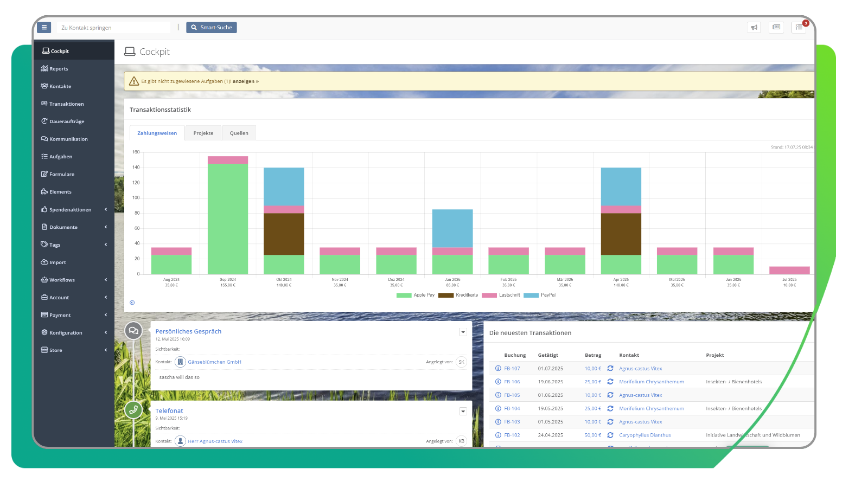The image size is (868, 488).
Task: Open contact Morifolium Chrysanthemum from transactions
Action: point(652,382)
